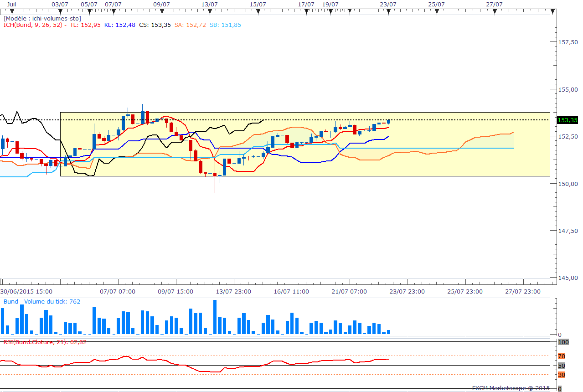Click the 21/07 07:00 time label
The image size is (583, 392).
[349, 291]
